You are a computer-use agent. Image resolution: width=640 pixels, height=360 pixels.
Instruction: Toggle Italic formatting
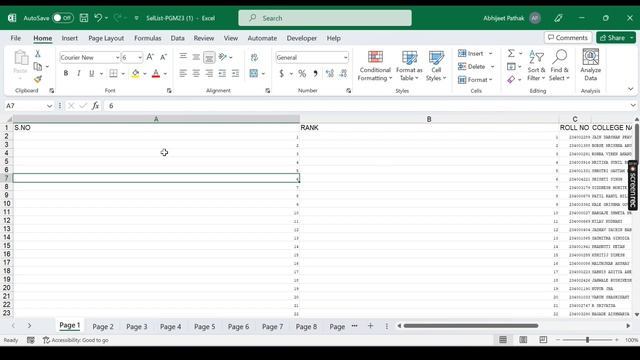(79, 73)
